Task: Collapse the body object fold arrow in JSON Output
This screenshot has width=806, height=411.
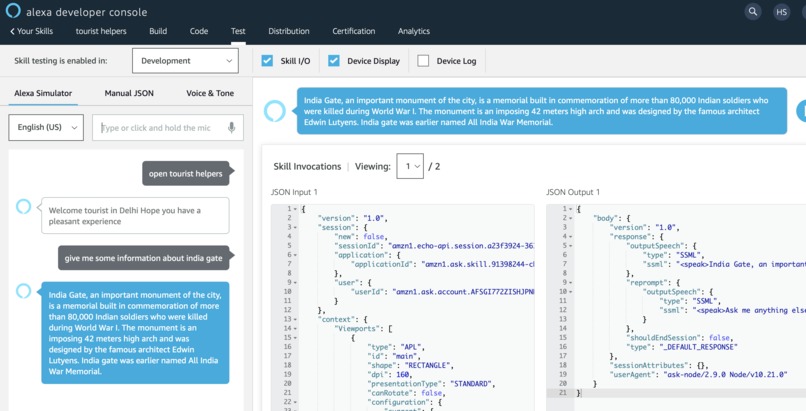Action: (x=571, y=218)
